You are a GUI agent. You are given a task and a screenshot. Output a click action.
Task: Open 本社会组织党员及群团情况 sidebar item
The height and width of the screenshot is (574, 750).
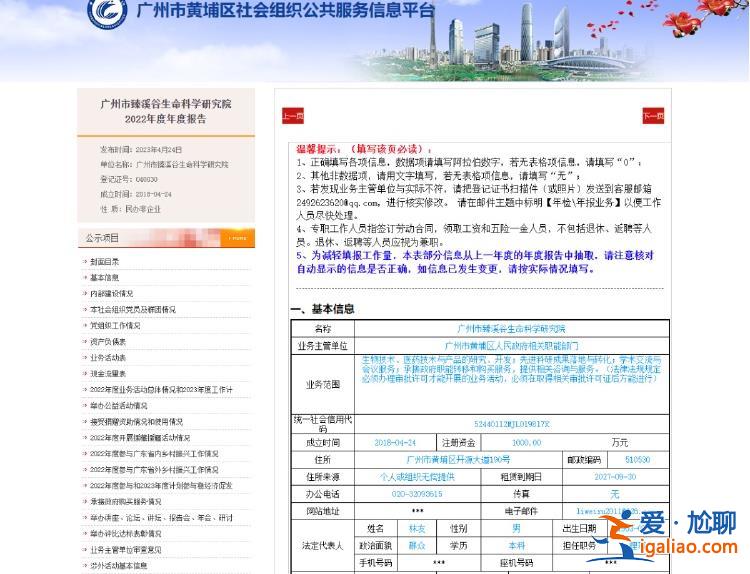pos(132,309)
